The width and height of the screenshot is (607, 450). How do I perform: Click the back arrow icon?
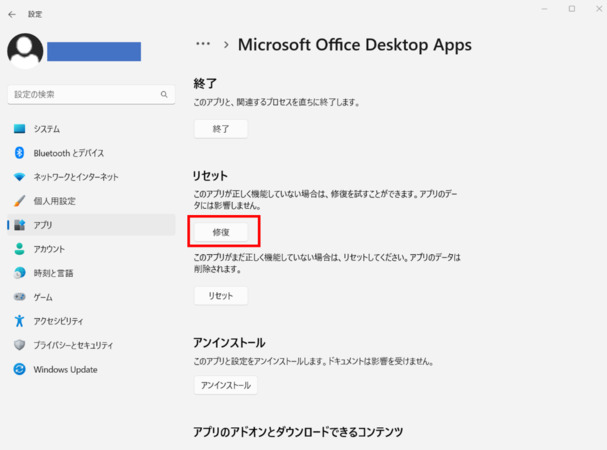tap(12, 14)
